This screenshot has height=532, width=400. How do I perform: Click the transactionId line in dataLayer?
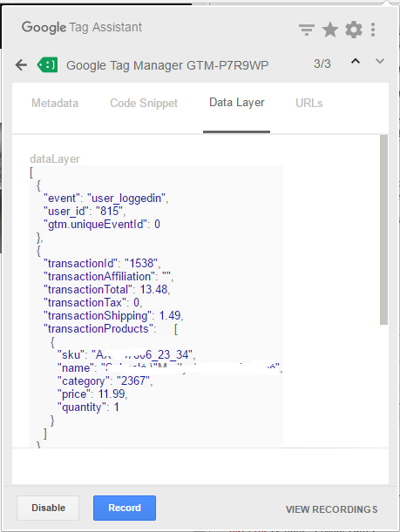102,263
